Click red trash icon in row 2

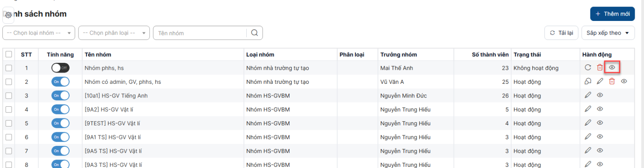pos(612,81)
